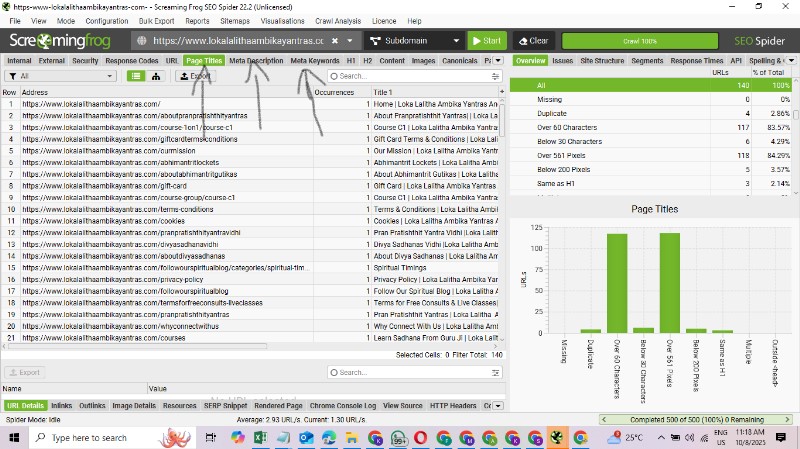This screenshot has height=449, width=800.
Task: Open Windows Start menu
Action: tap(12, 437)
